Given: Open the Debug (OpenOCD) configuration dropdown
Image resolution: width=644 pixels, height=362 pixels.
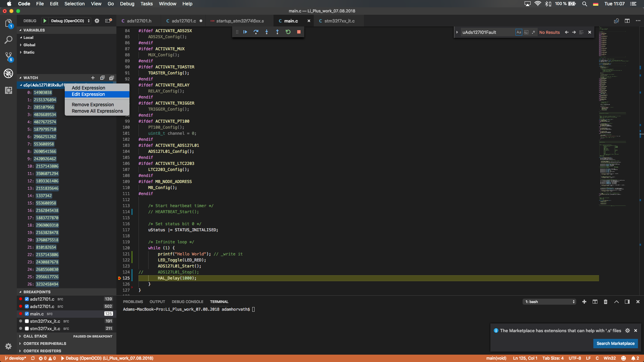Looking at the screenshot, I should coord(70,21).
